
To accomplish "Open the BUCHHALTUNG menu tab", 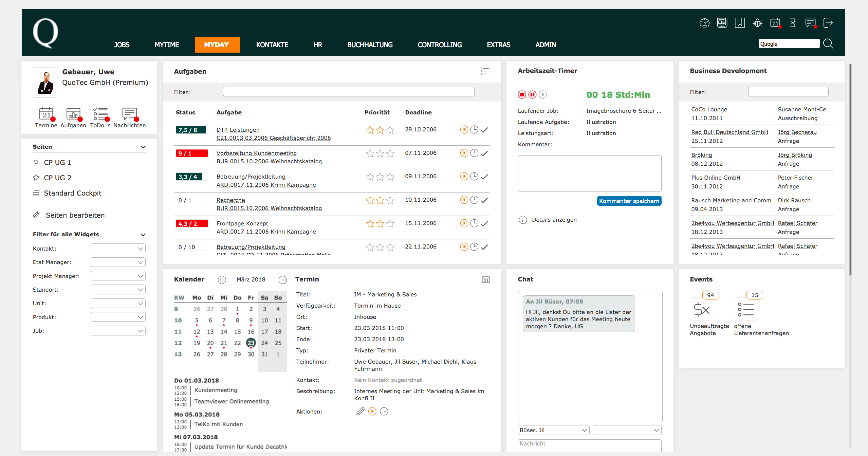I will coord(370,45).
